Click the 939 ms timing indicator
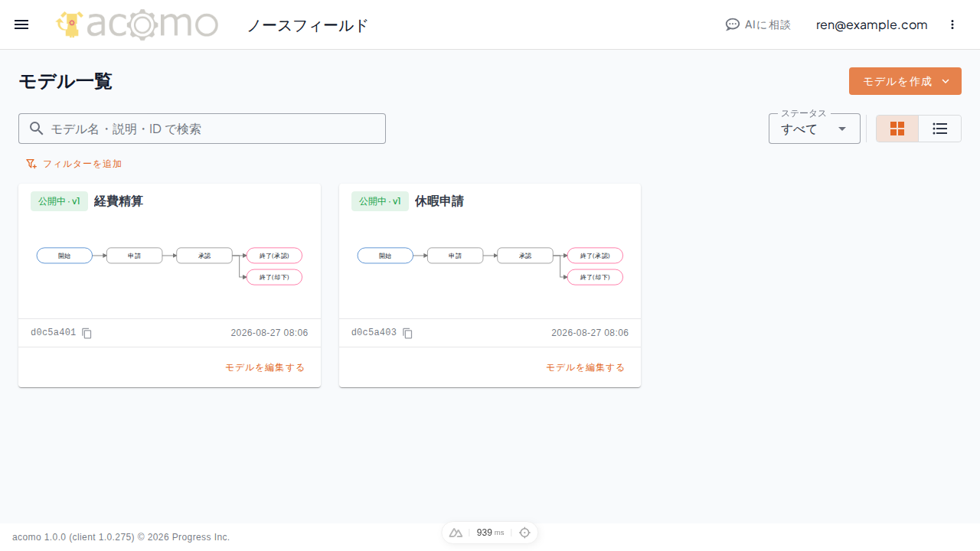The height and width of the screenshot is (551, 980). click(490, 533)
